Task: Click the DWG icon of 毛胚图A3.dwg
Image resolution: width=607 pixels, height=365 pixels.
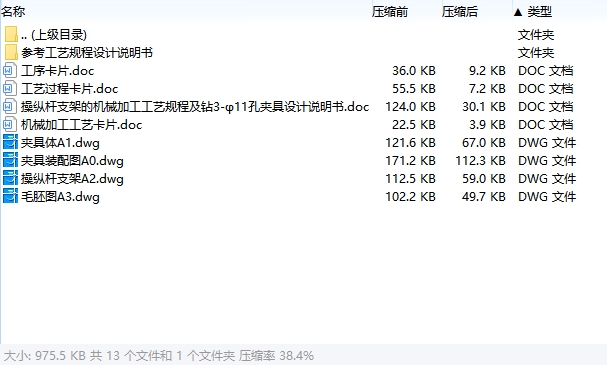Action: (x=10, y=197)
